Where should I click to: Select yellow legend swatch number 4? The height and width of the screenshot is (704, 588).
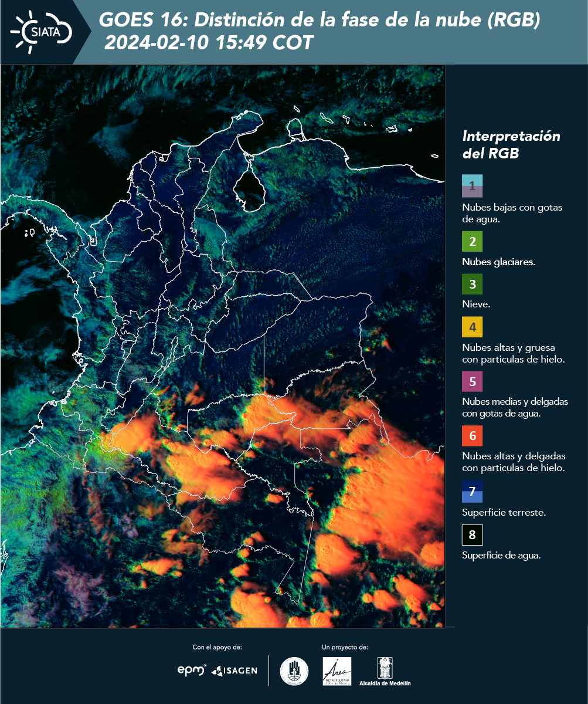click(472, 327)
